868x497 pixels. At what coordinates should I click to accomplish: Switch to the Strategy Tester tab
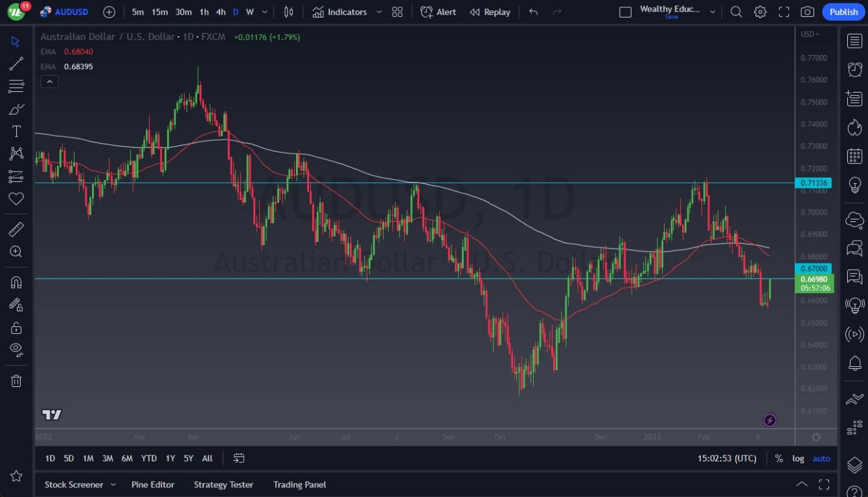point(223,484)
